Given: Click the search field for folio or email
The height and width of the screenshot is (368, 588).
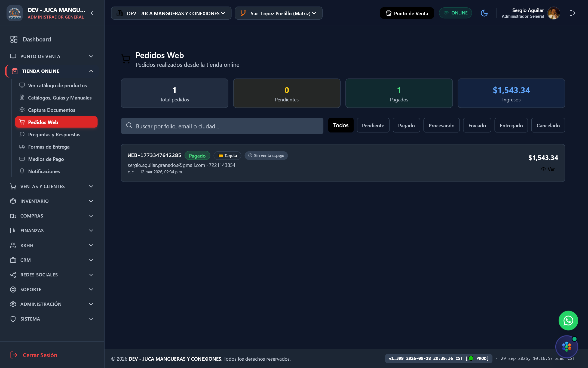Looking at the screenshot, I should click(222, 126).
